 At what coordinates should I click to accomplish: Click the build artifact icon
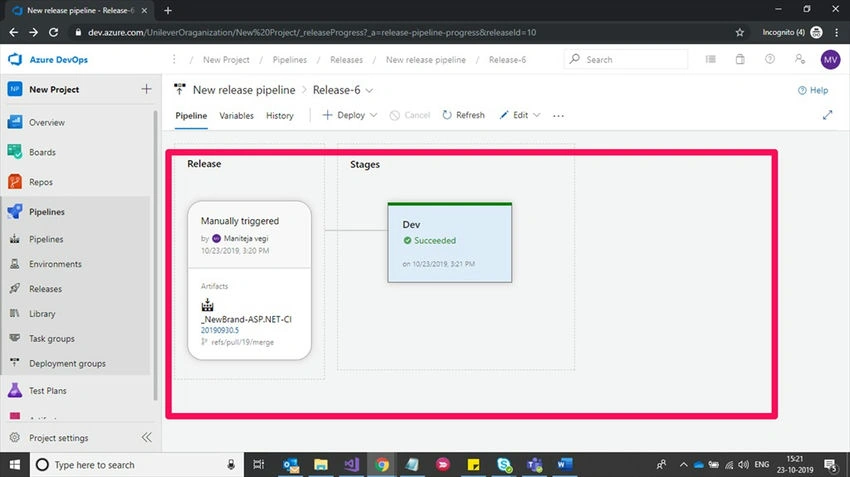(207, 305)
